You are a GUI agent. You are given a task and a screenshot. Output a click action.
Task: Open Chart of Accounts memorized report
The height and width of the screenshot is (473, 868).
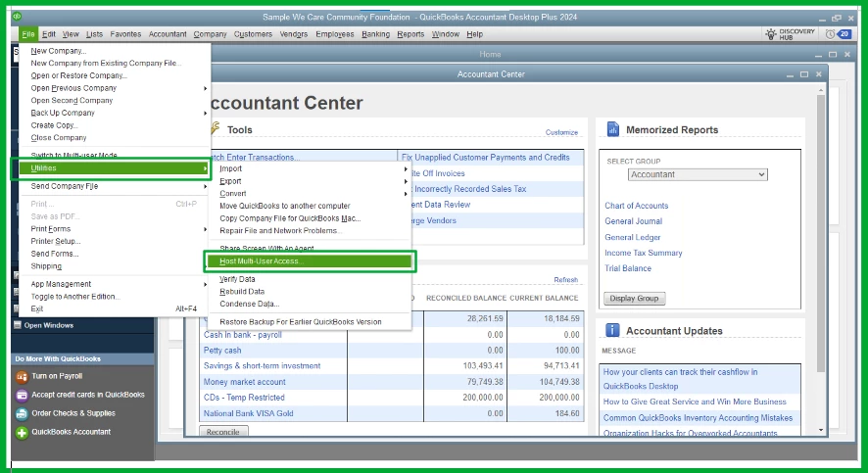point(636,206)
